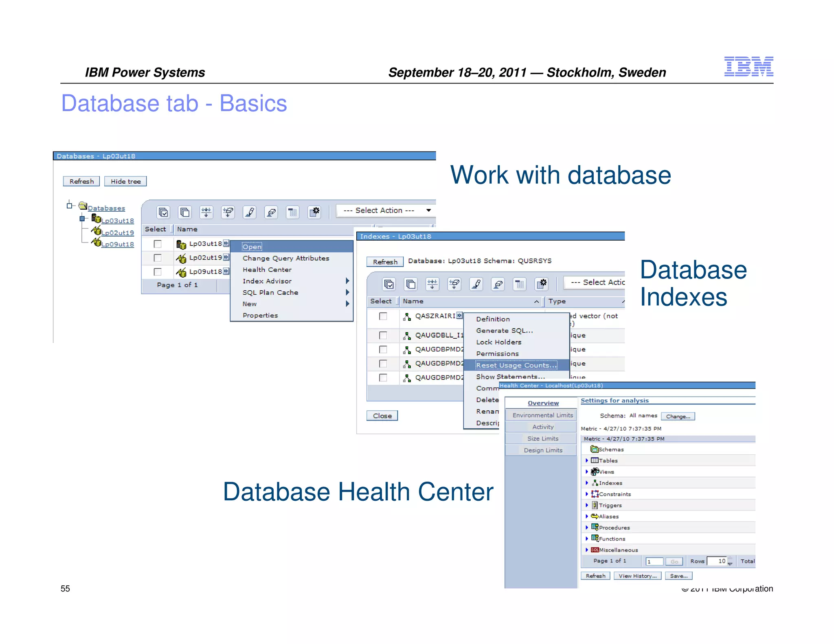Expand the Procedures row in Health Center
Image resolution: width=834 pixels, height=644 pixels.
pos(587,528)
